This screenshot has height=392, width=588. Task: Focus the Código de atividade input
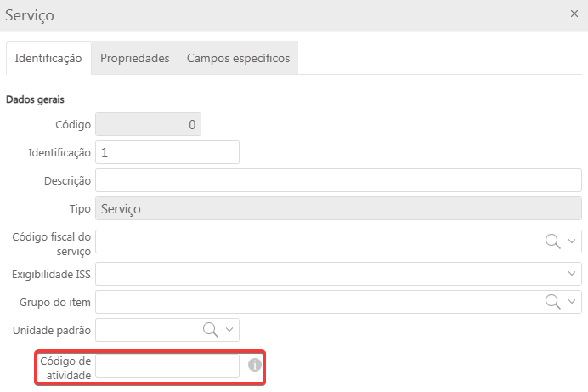[167, 366]
